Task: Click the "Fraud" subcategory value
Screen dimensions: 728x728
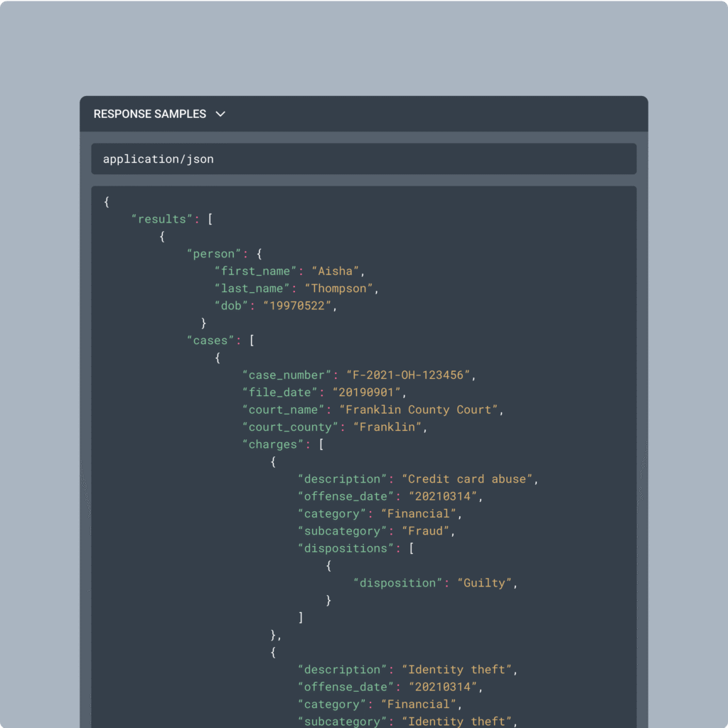Action: tap(425, 531)
